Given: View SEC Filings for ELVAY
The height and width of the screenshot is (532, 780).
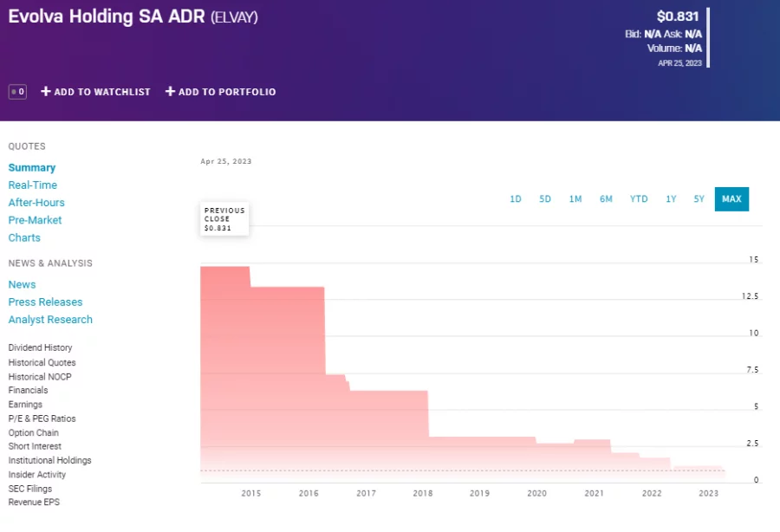Looking at the screenshot, I should [30, 488].
